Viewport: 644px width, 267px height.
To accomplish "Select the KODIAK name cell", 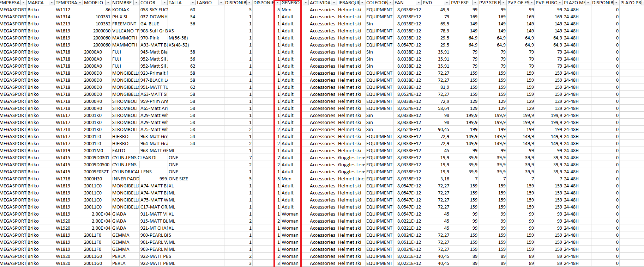I will (x=125, y=10).
